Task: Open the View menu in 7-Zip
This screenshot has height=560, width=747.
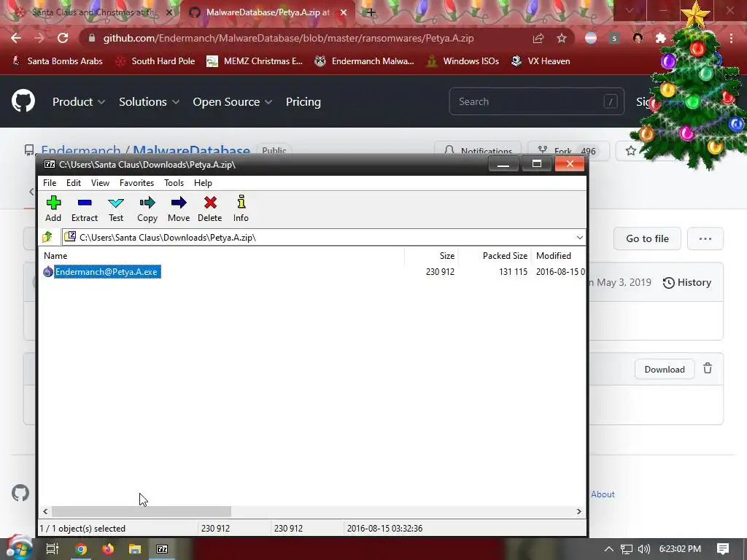Action: tap(100, 183)
